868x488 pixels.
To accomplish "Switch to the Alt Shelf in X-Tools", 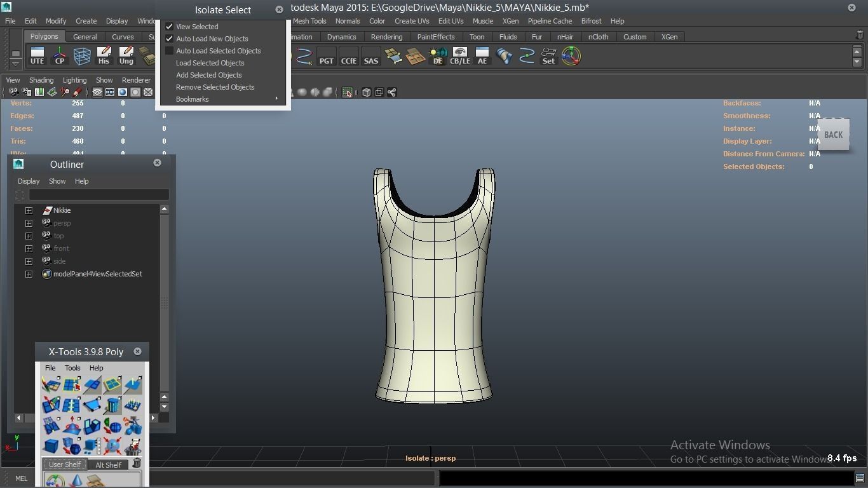I will coord(109,464).
